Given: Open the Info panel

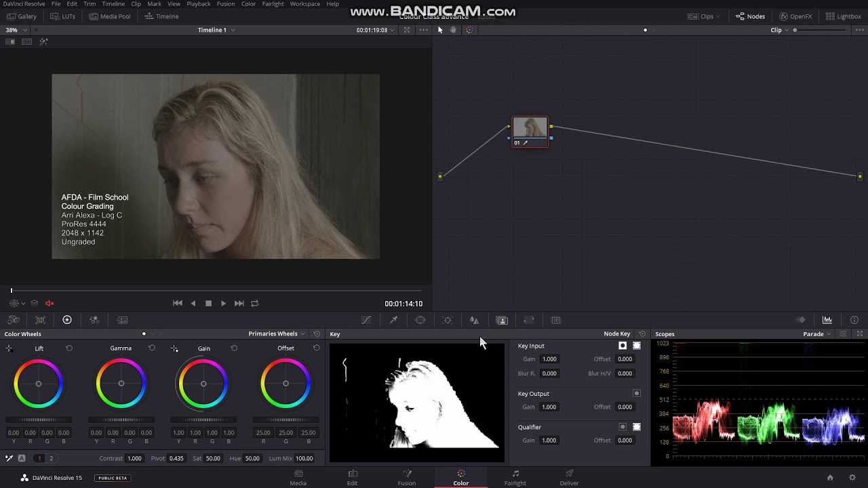Looking at the screenshot, I should (854, 320).
